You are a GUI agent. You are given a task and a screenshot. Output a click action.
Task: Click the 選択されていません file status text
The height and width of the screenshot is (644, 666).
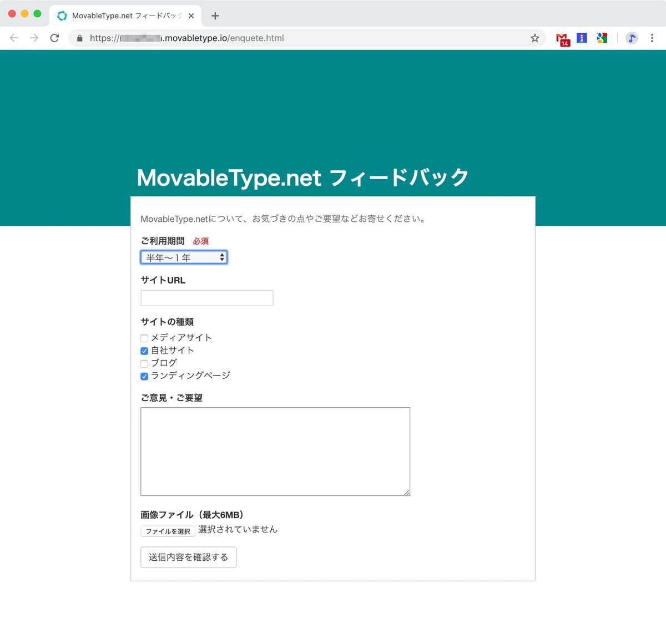point(238,529)
